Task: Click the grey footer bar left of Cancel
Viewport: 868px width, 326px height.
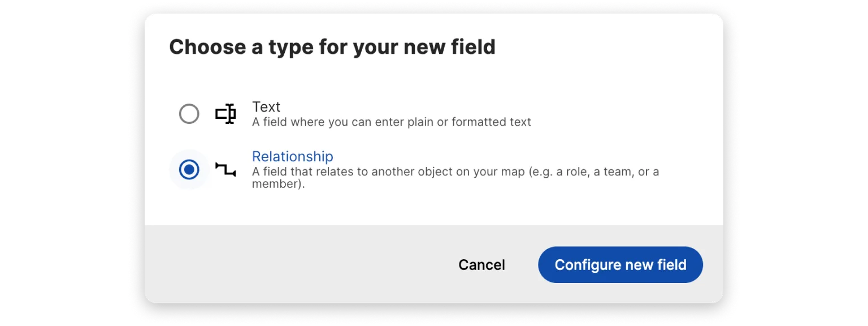Action: [x=294, y=265]
